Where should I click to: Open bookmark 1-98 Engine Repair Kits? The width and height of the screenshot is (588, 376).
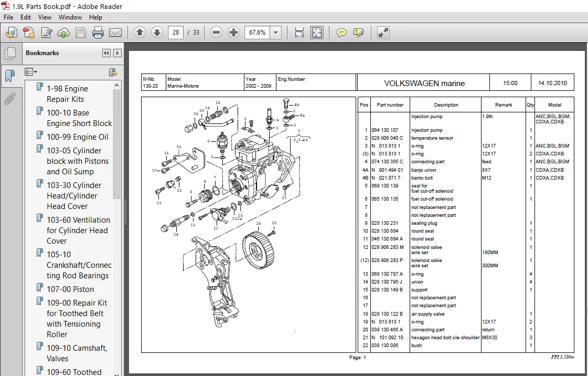click(x=68, y=94)
